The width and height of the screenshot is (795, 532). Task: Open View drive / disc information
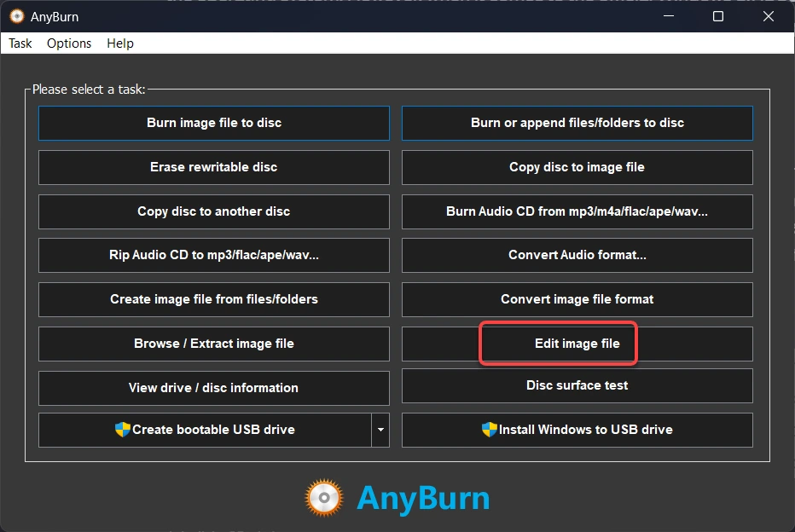pyautogui.click(x=214, y=388)
